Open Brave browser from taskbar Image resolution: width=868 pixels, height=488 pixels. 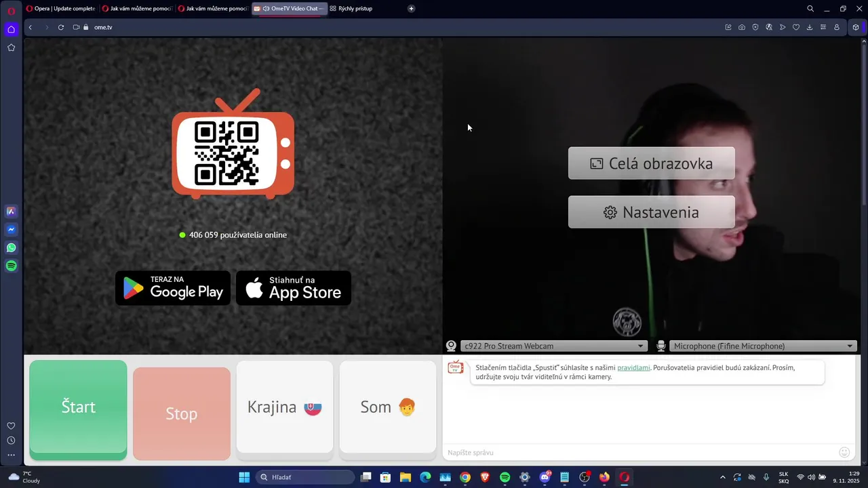(485, 477)
